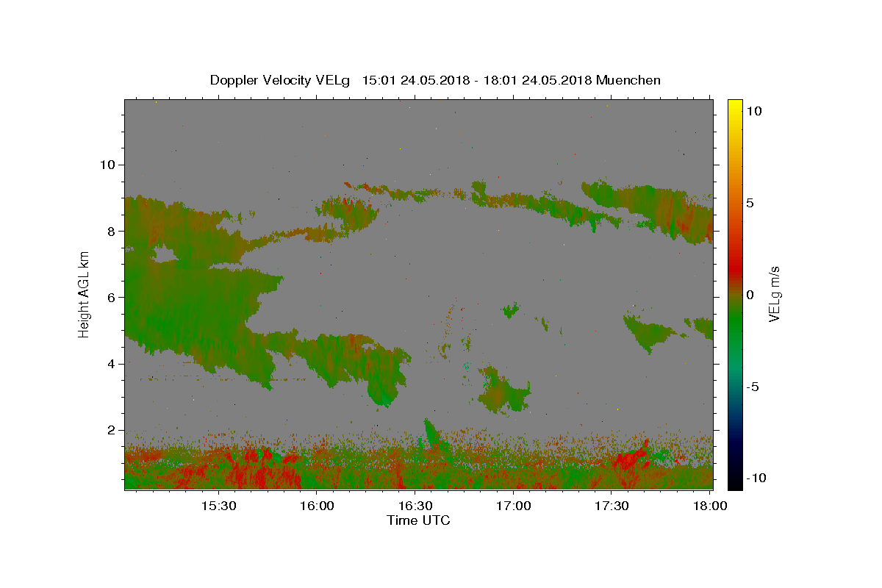This screenshot has width=882, height=588.
Task: Click the 'Time UTC' axis label
Action: coord(418,520)
